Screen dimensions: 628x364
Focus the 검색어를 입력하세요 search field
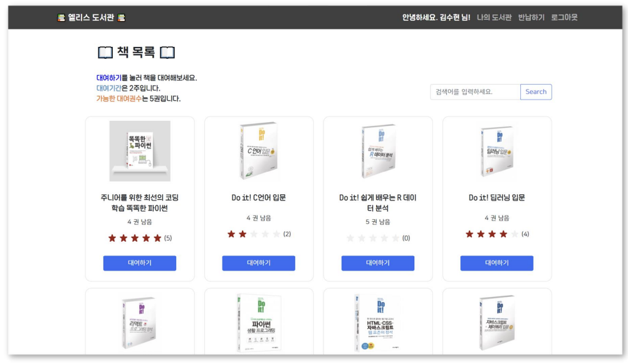coord(475,92)
